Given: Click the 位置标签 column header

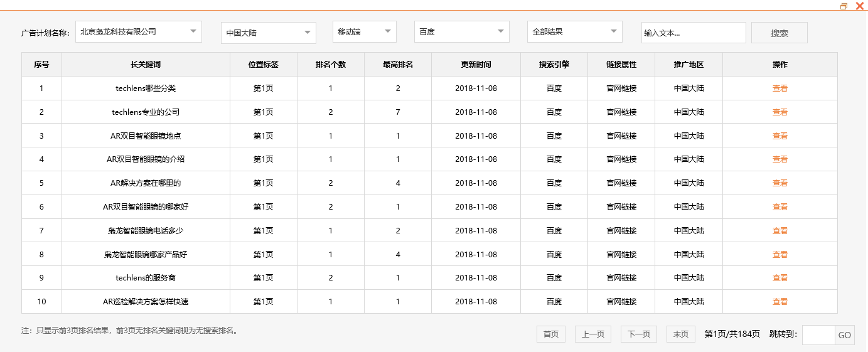Looking at the screenshot, I should 264,65.
